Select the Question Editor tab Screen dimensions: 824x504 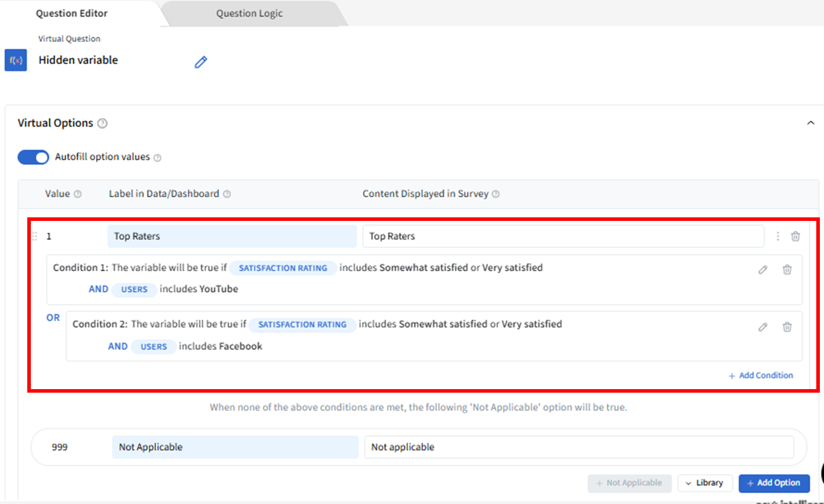72,13
